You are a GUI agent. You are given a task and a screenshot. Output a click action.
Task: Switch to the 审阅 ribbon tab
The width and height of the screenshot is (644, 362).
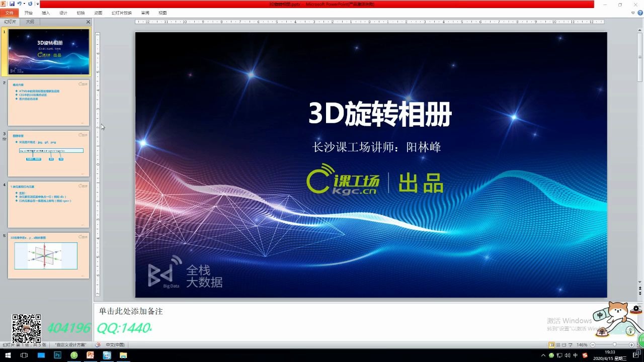click(145, 13)
